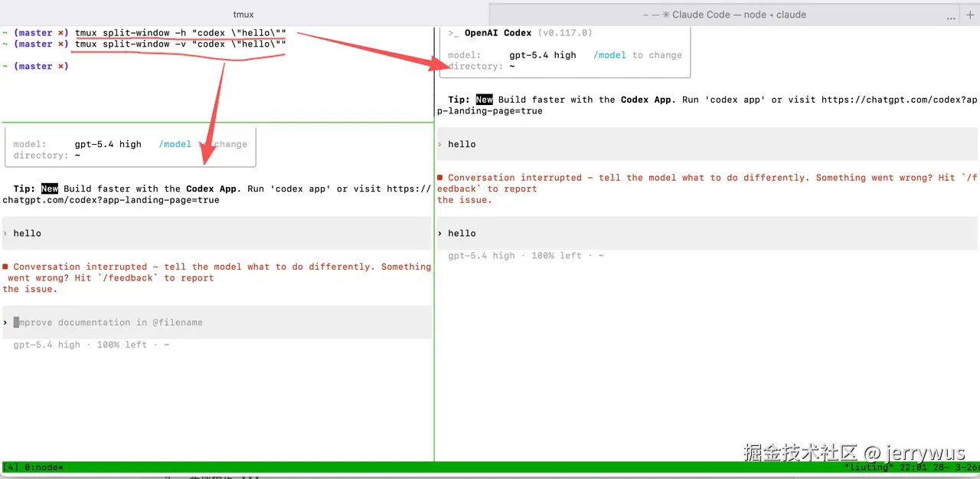
Task: Click '/model' command hint in lower-left pane
Action: [x=175, y=144]
